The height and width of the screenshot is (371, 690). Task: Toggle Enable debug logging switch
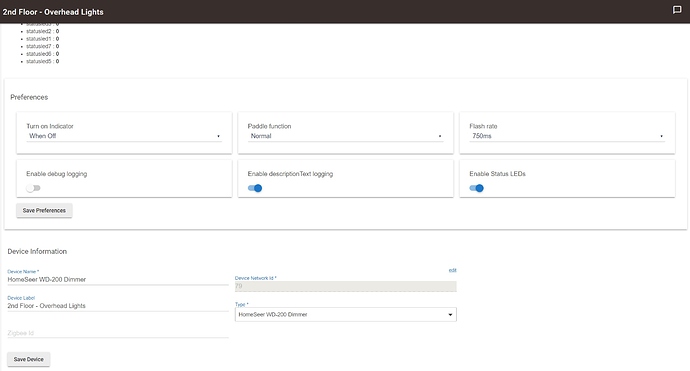(33, 188)
